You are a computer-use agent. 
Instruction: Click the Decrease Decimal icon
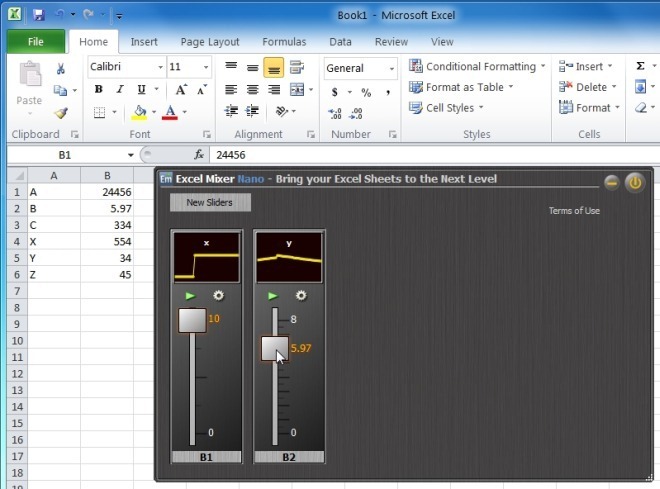coord(356,113)
